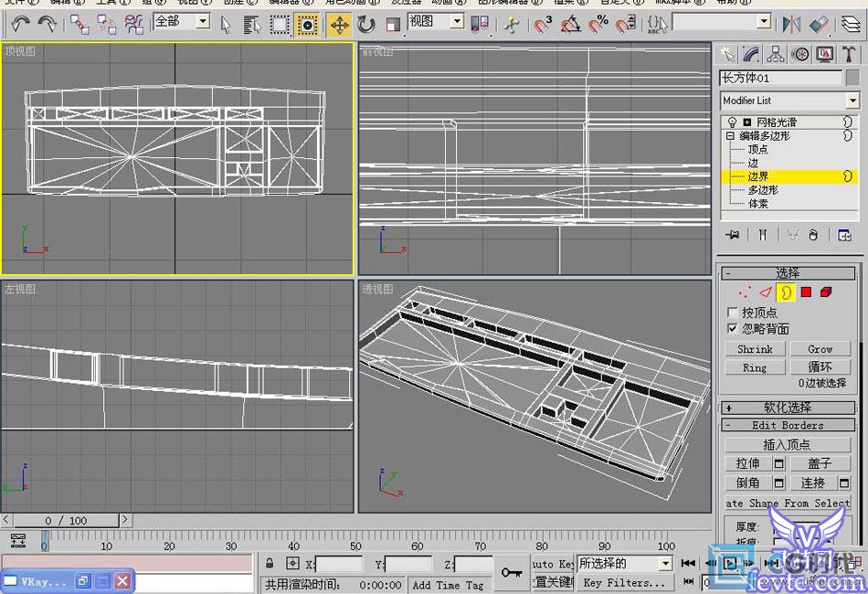Toggle the Window/Crossing selection icon
This screenshot has height=594, width=868.
(x=307, y=25)
